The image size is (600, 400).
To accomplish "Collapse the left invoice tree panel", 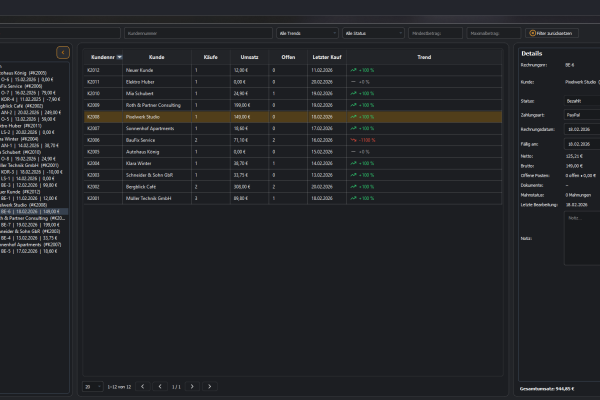I will [x=63, y=52].
